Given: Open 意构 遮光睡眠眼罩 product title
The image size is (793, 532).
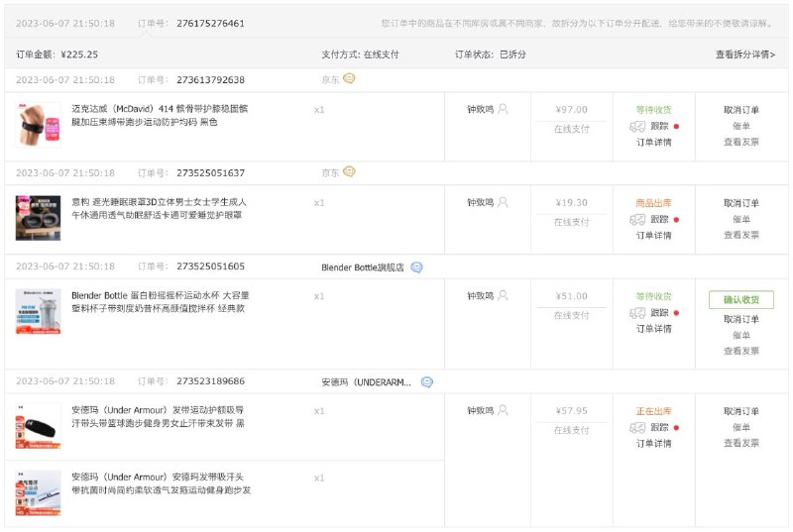Looking at the screenshot, I should coord(159,208).
